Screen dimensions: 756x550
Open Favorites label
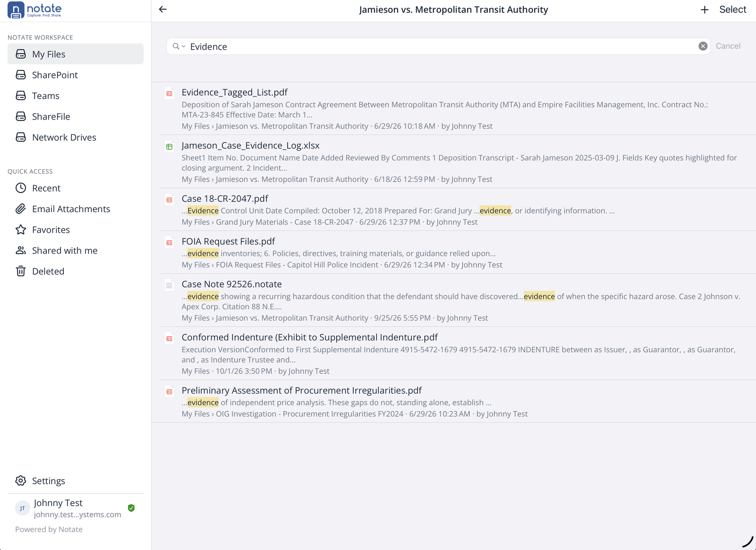pos(51,230)
